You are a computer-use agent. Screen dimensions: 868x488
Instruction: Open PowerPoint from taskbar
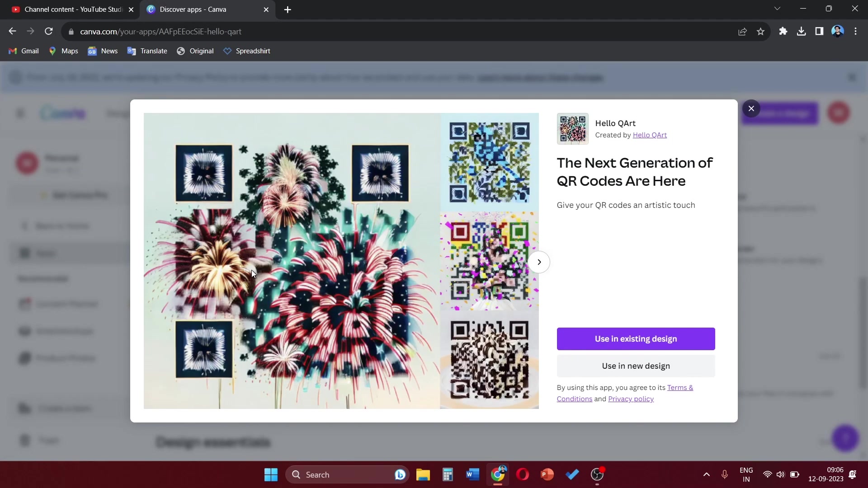pyautogui.click(x=547, y=475)
